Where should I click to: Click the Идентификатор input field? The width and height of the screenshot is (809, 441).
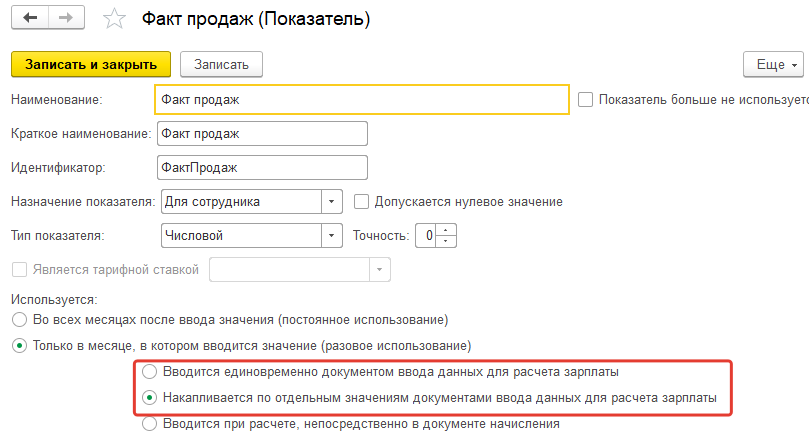coord(262,167)
